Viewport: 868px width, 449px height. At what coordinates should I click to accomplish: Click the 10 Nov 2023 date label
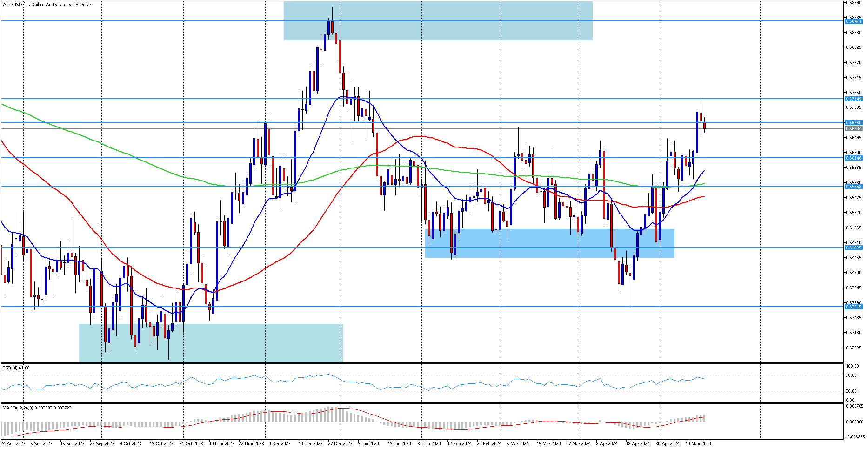click(x=221, y=443)
